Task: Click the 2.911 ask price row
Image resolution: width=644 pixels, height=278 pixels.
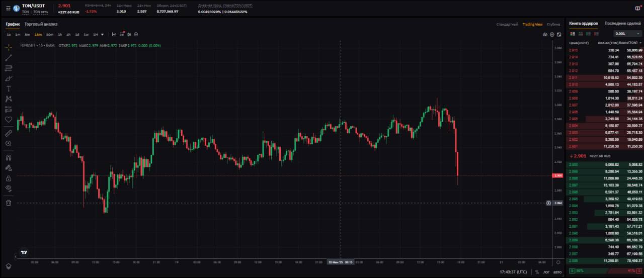Action: pyautogui.click(x=605, y=78)
